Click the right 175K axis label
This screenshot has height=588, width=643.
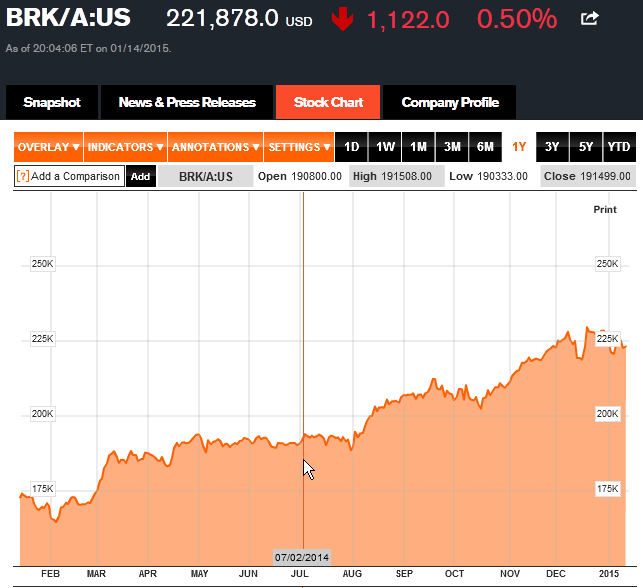tap(607, 489)
